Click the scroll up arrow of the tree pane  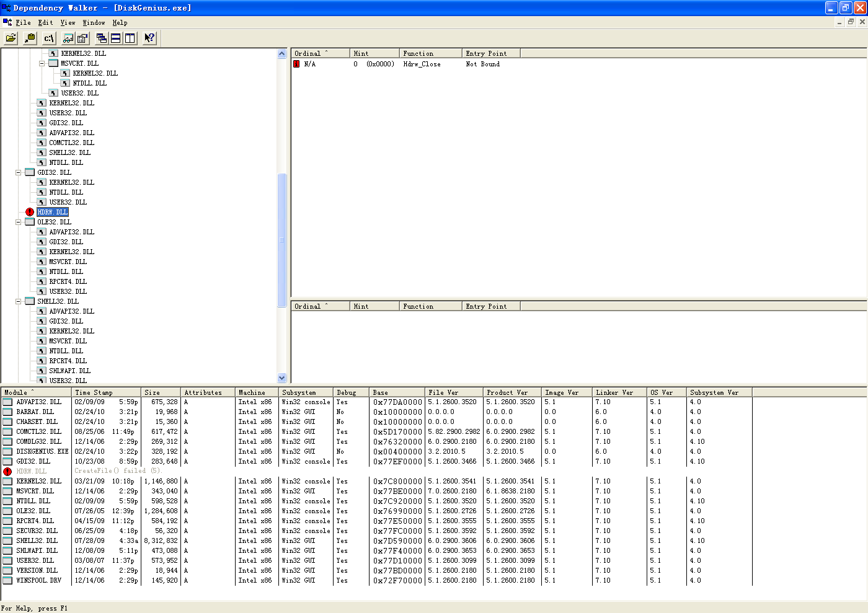click(x=282, y=53)
